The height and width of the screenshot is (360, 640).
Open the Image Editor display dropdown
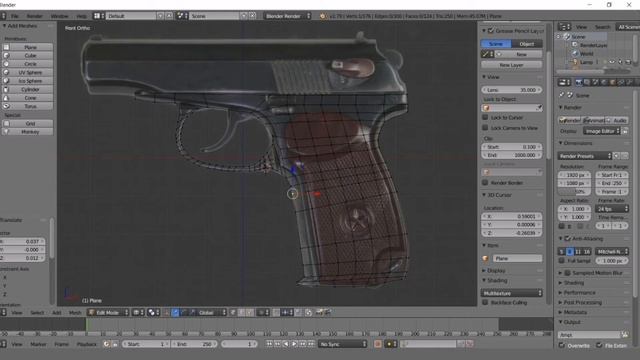tap(602, 131)
